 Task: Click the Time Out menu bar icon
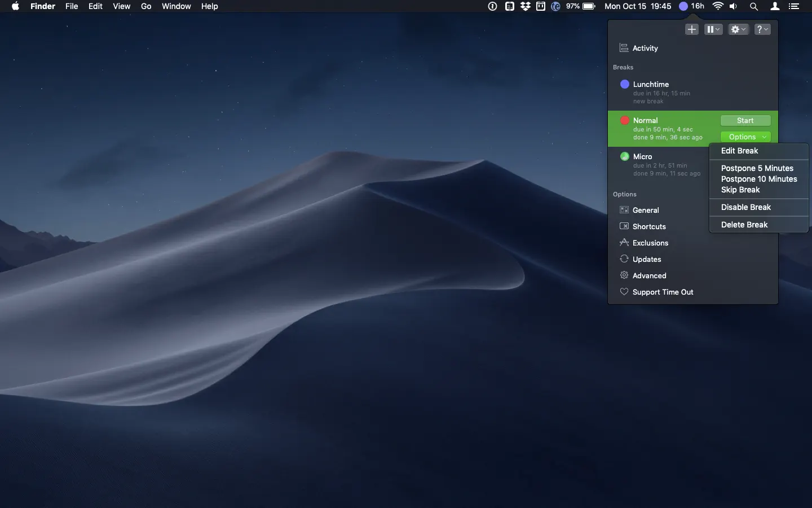coord(691,6)
